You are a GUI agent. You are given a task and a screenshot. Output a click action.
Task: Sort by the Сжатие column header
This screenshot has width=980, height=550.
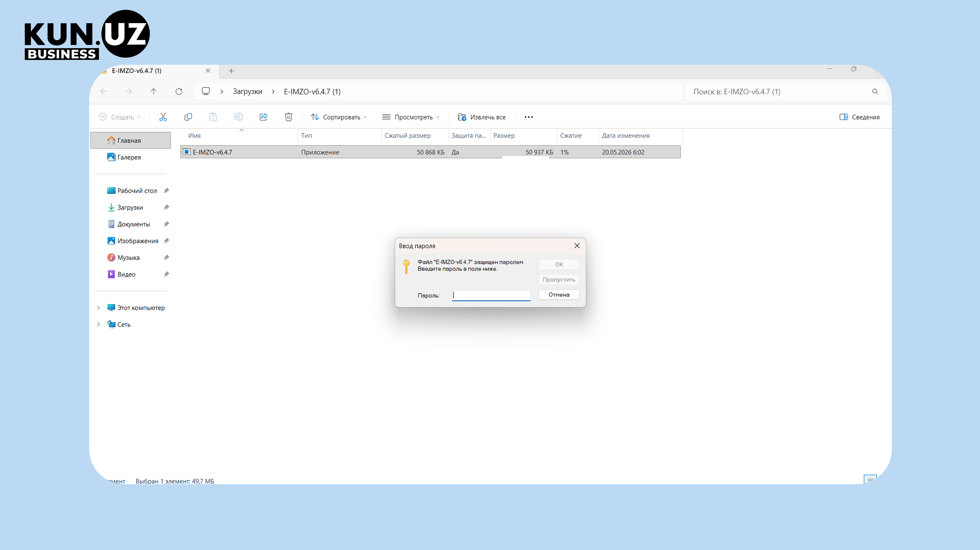pos(578,135)
